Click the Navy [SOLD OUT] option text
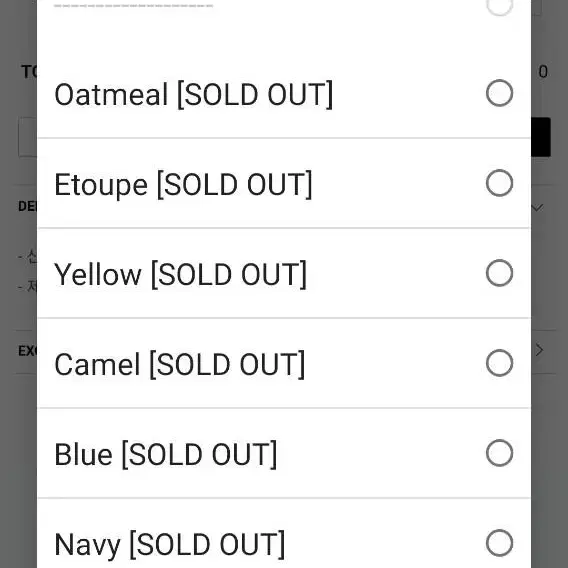Image resolution: width=568 pixels, height=568 pixels. tap(170, 544)
